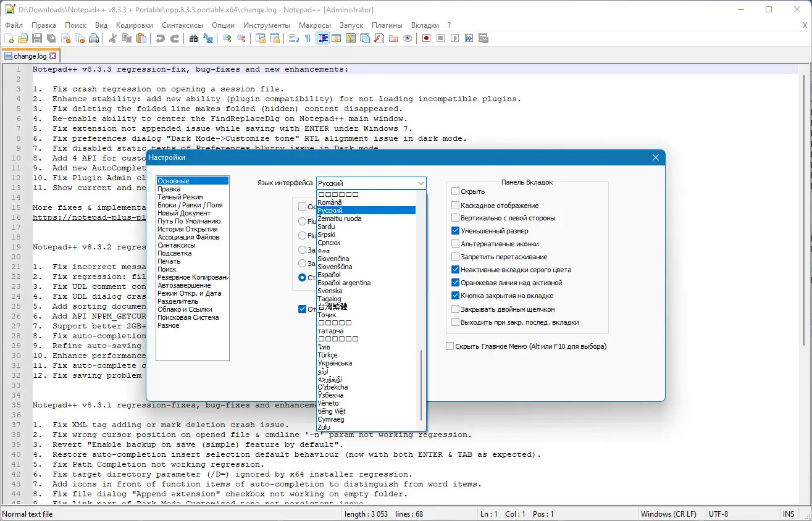Image resolution: width=812 pixels, height=521 pixels.
Task: Enable the Скрыть checkbox in Панель Вкладок
Action: click(456, 191)
